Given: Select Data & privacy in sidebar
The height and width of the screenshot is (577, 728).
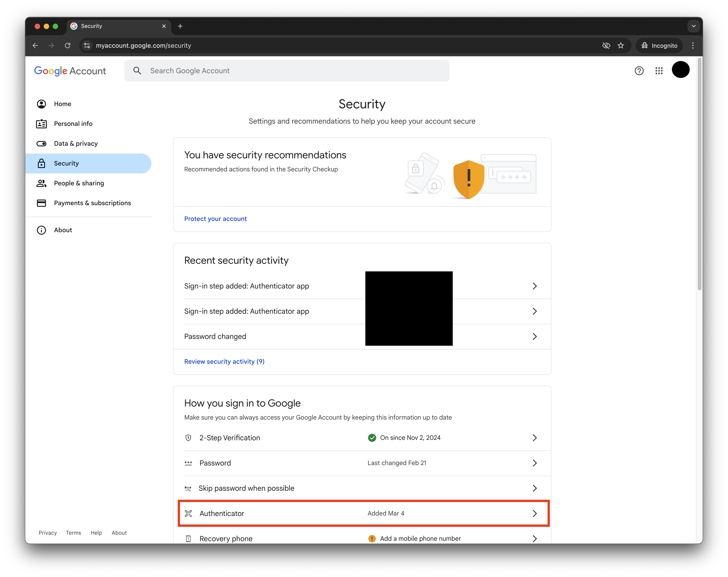Looking at the screenshot, I should [76, 143].
